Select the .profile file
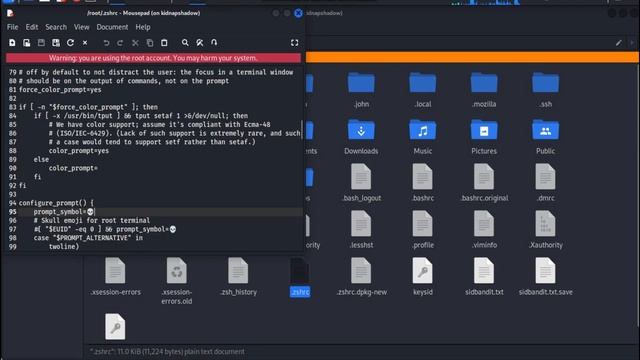This screenshot has width=640, height=360. 422,230
